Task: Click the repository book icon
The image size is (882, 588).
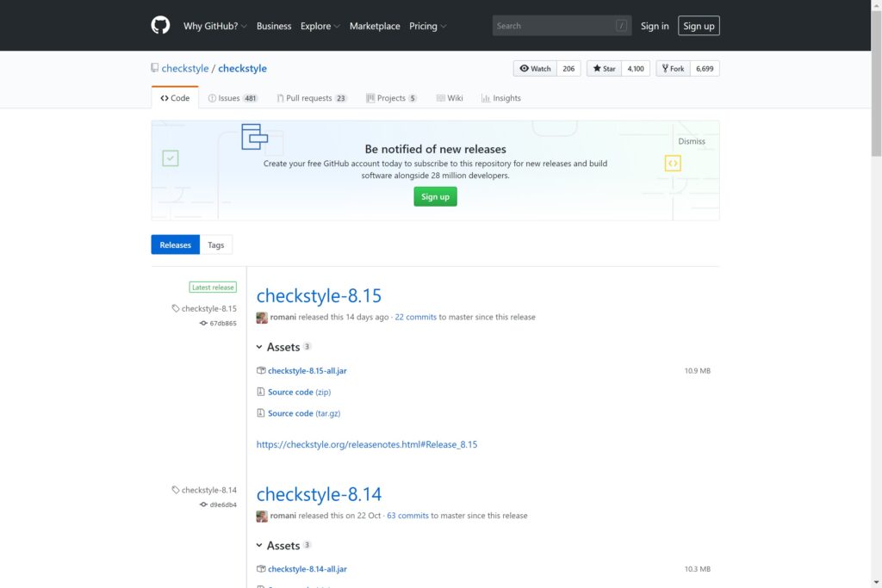Action: pyautogui.click(x=155, y=68)
